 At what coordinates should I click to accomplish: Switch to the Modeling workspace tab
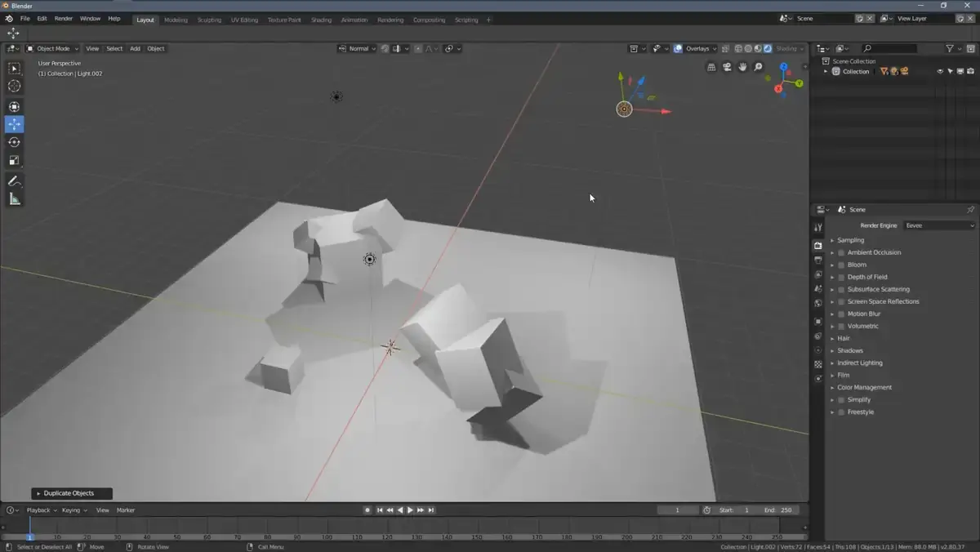pos(176,20)
